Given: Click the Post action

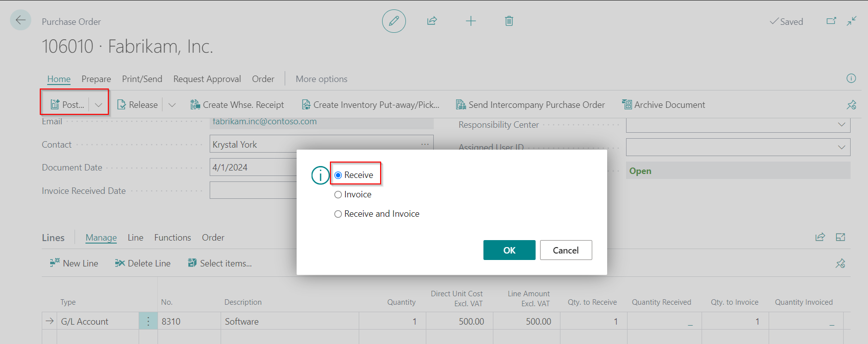Looking at the screenshot, I should [67, 105].
